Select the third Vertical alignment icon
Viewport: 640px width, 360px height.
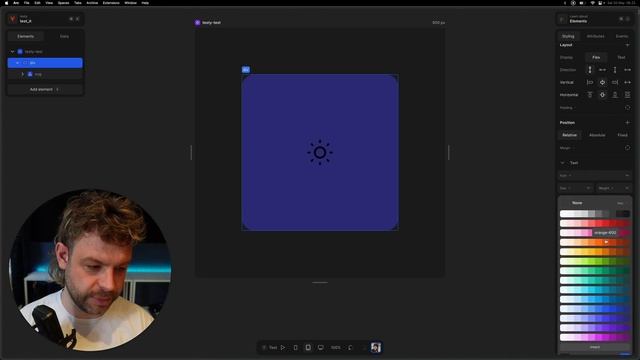[x=615, y=82]
